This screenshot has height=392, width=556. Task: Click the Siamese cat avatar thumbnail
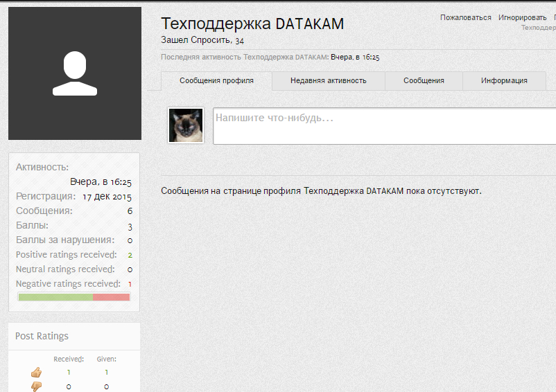pyautogui.click(x=186, y=126)
